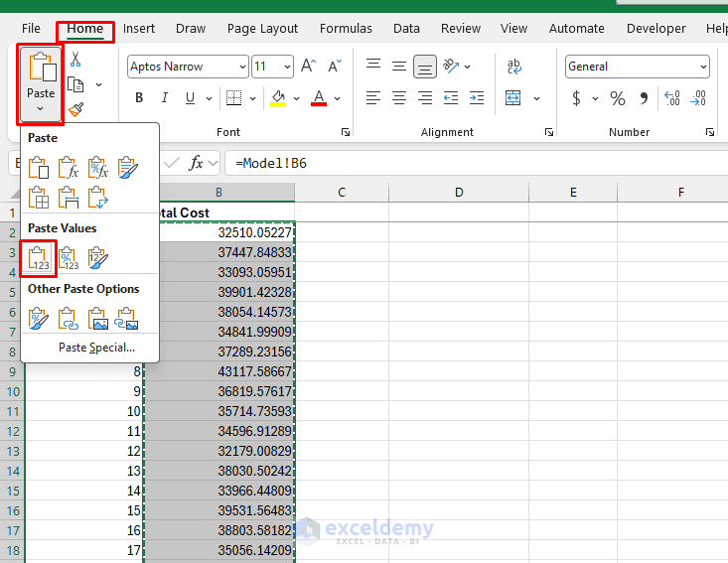Image resolution: width=728 pixels, height=563 pixels.
Task: Toggle Middle Align
Action: point(399,66)
